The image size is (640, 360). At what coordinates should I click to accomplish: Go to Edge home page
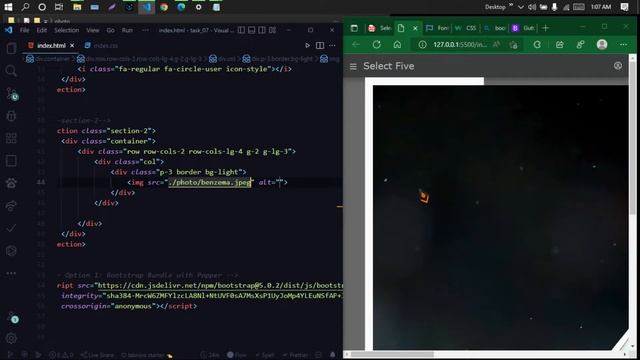[x=397, y=44]
